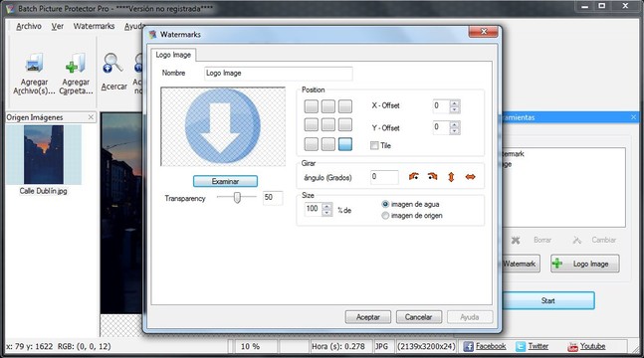Open the Archivo menu
The height and width of the screenshot is (358, 644).
point(29,26)
